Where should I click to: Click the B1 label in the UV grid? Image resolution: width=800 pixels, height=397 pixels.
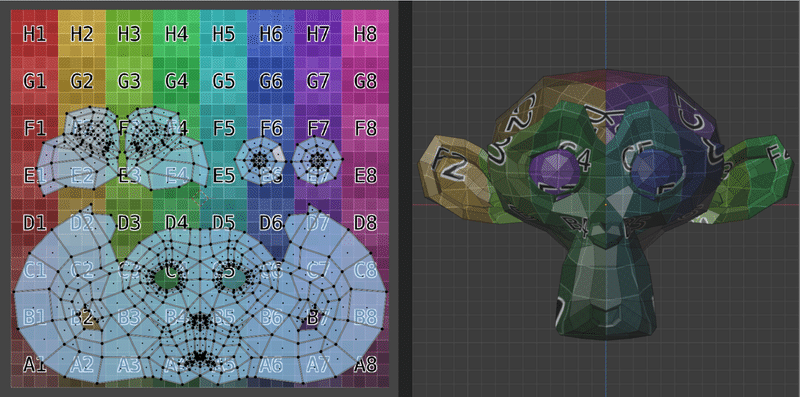(35, 317)
